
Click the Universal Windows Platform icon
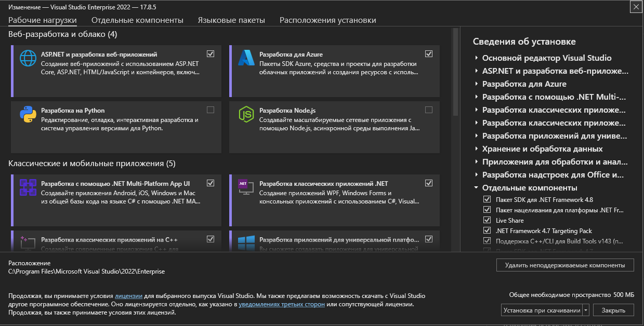point(246,243)
